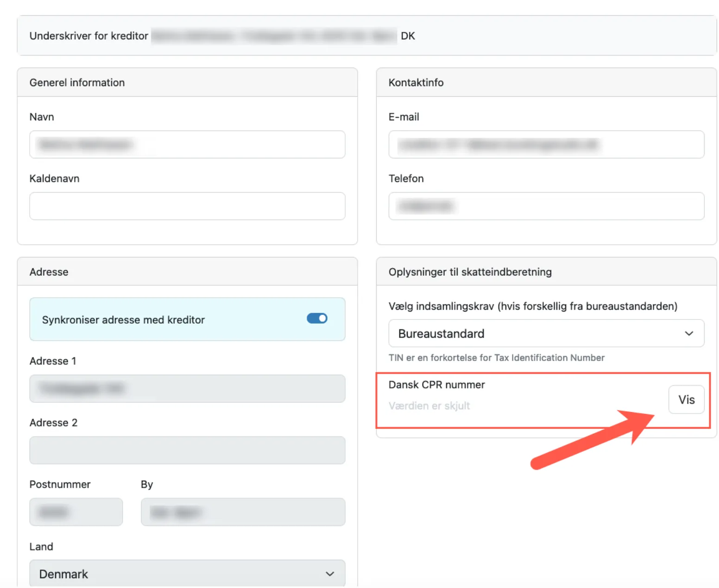This screenshot has height=588, width=719.
Task: Open the Land dropdown showing Denmark
Action: [x=187, y=574]
